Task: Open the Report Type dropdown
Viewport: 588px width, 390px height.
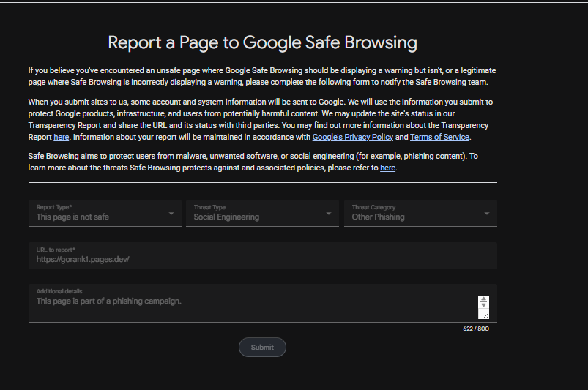Action: click(105, 213)
